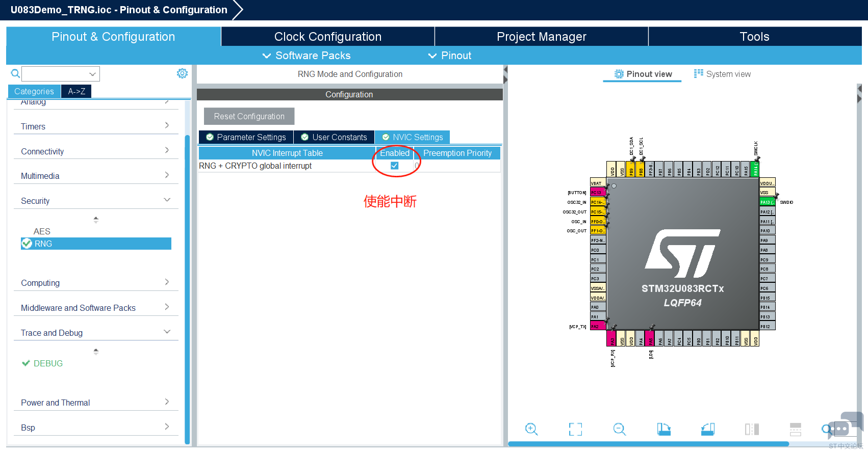Select the NVIC Settings tab
Screen dimensions: 868x454
(x=413, y=137)
